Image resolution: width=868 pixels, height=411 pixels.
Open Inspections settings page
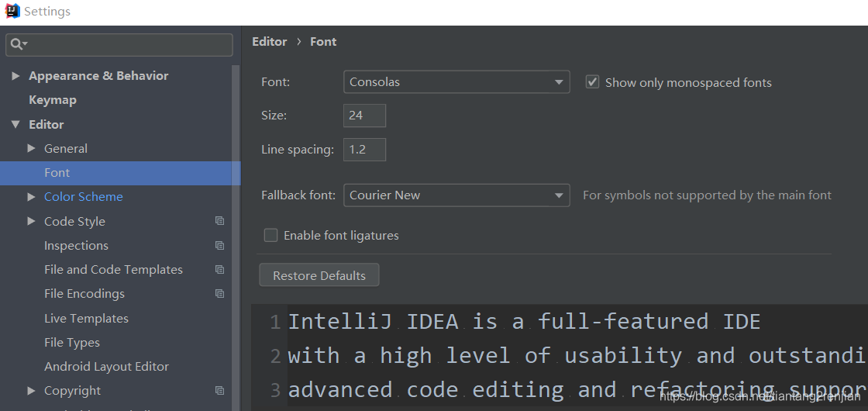[77, 245]
